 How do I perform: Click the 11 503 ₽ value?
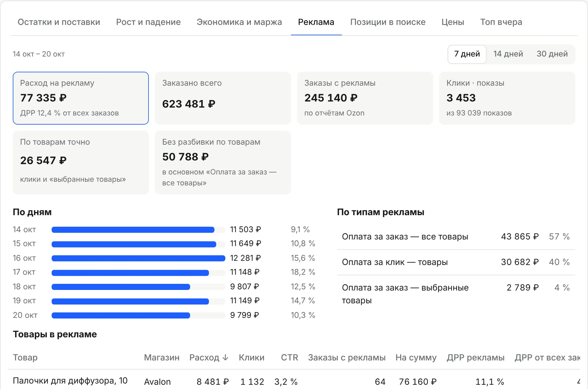[245, 229]
